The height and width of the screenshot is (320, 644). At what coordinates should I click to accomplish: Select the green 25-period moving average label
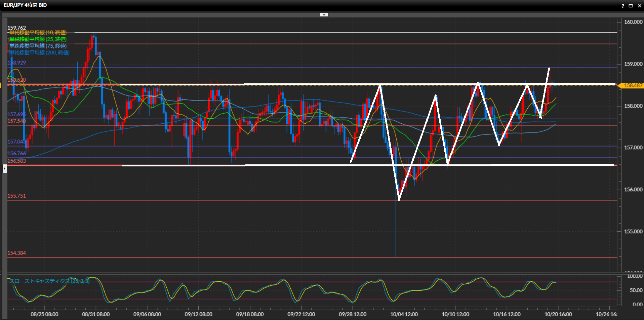(x=38, y=39)
